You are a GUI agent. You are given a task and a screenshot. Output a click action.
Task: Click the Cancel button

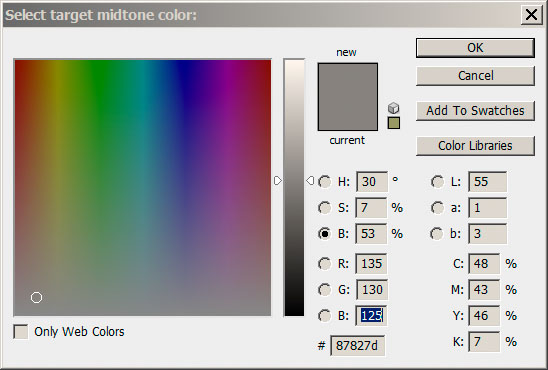tap(475, 75)
